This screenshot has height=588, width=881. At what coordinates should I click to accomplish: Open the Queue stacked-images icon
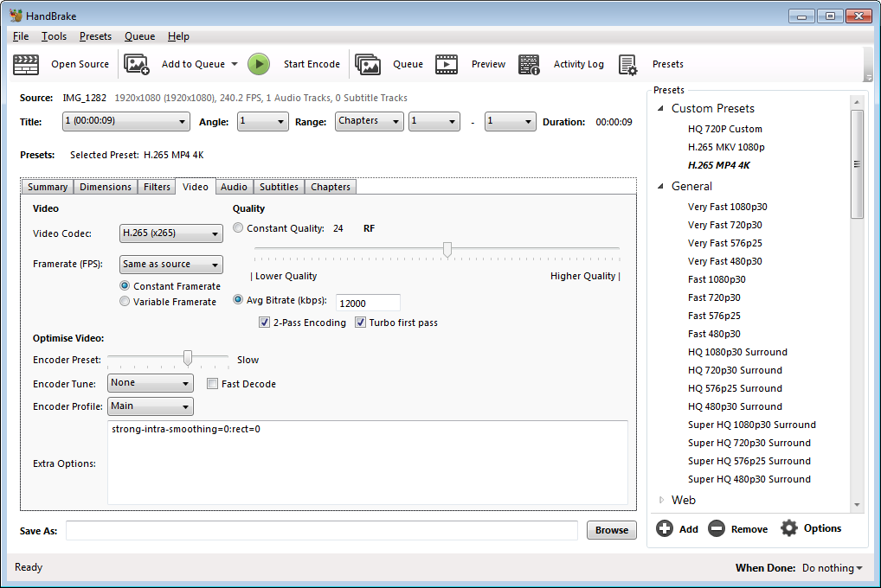click(368, 65)
